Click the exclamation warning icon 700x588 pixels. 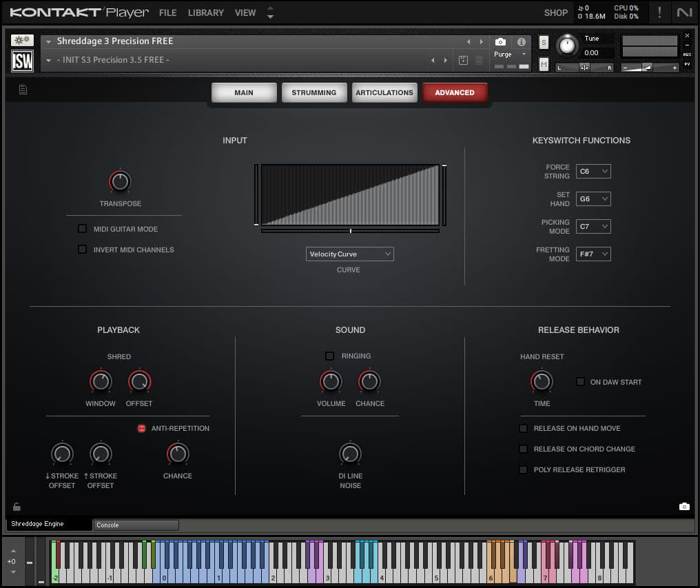660,12
